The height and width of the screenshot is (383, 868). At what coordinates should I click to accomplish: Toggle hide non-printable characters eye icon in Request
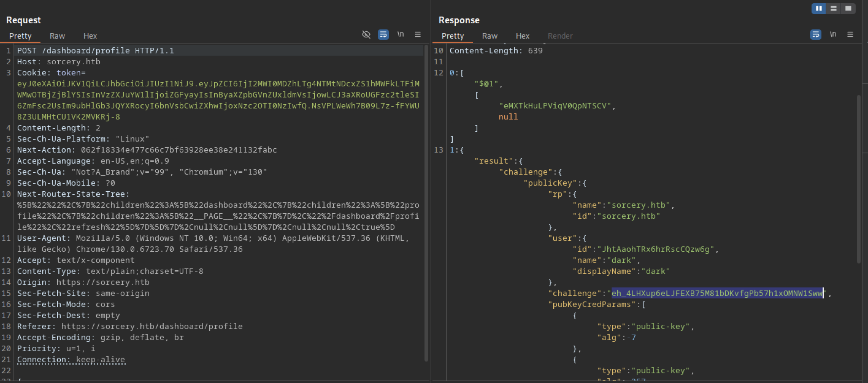(366, 35)
